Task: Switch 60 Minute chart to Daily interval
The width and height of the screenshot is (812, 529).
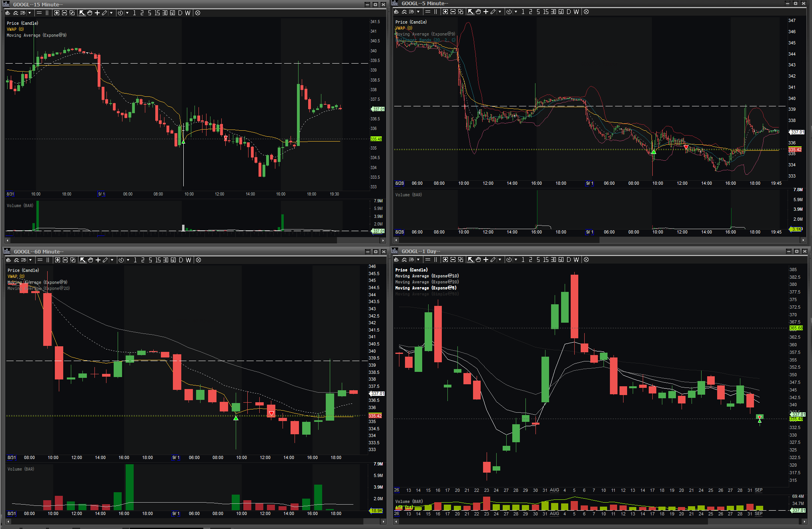Action: pyautogui.click(x=181, y=260)
